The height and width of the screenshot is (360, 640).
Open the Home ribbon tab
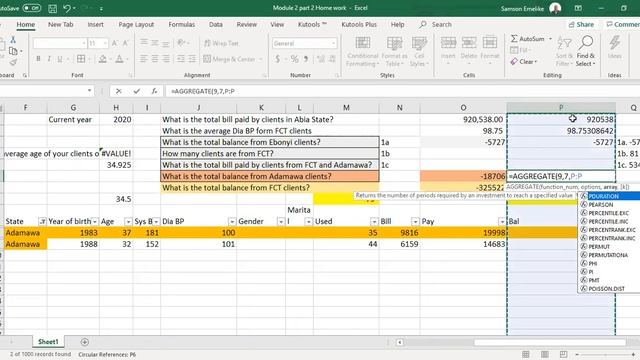[25, 24]
